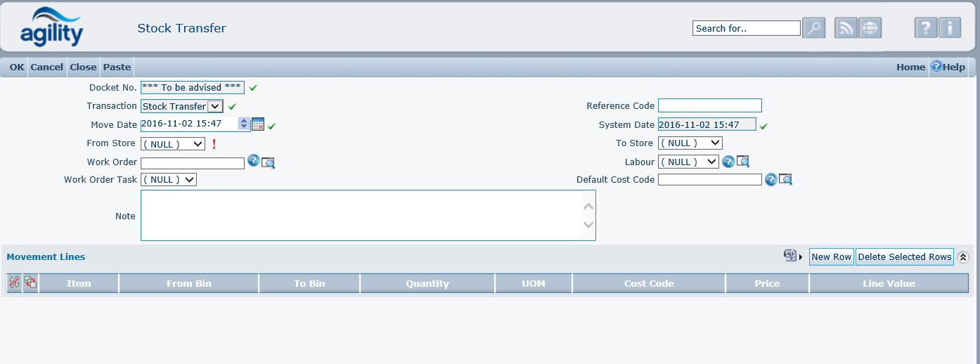This screenshot has height=364, width=980.
Task: Click the Labour help icon
Action: click(x=728, y=162)
